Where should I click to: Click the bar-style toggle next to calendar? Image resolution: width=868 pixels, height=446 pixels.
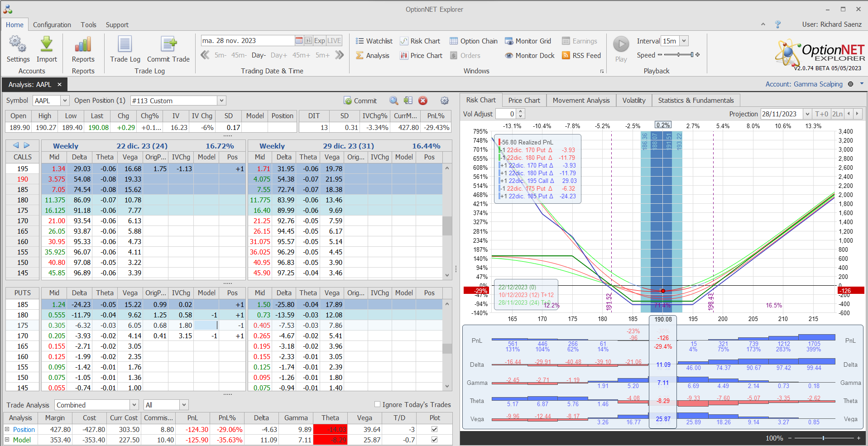(308, 41)
